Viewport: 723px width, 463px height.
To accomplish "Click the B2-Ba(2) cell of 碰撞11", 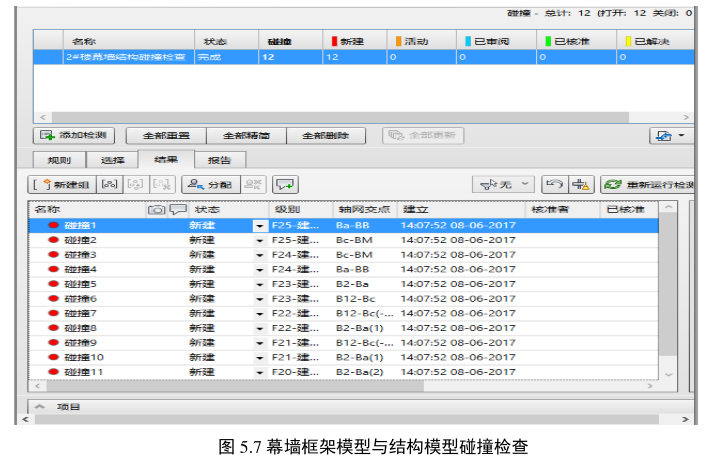I will 360,372.
